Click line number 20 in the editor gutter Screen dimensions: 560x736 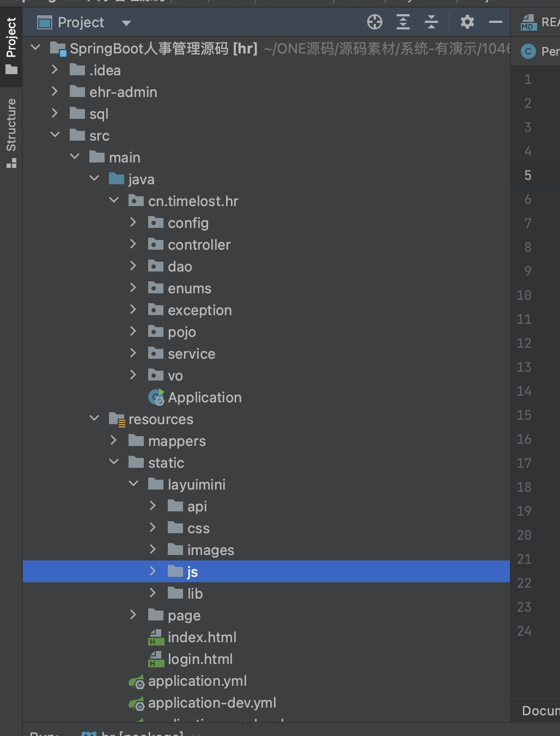click(x=524, y=535)
